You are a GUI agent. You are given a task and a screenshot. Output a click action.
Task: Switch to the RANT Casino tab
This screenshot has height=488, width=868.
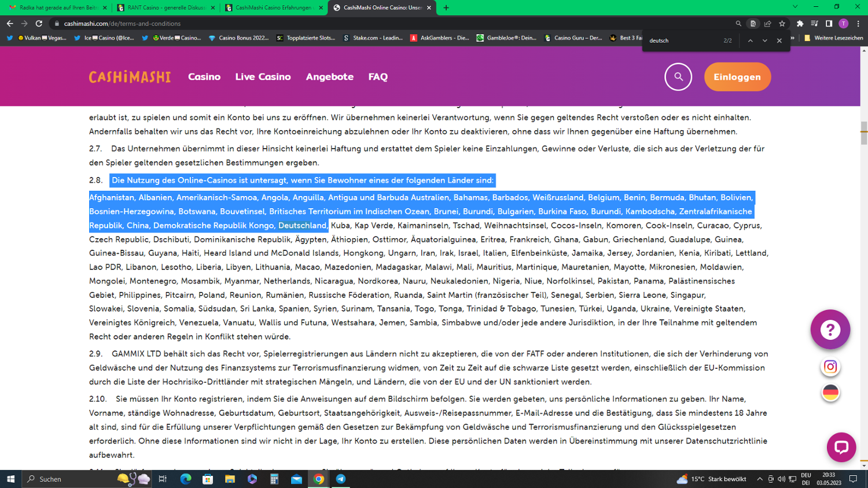pos(163,8)
